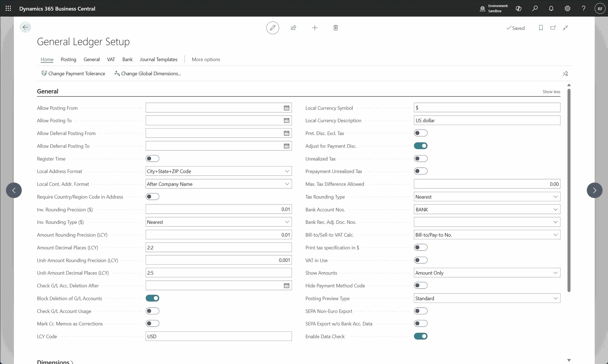Expand the Tax Rounding Type dropdown

555,197
